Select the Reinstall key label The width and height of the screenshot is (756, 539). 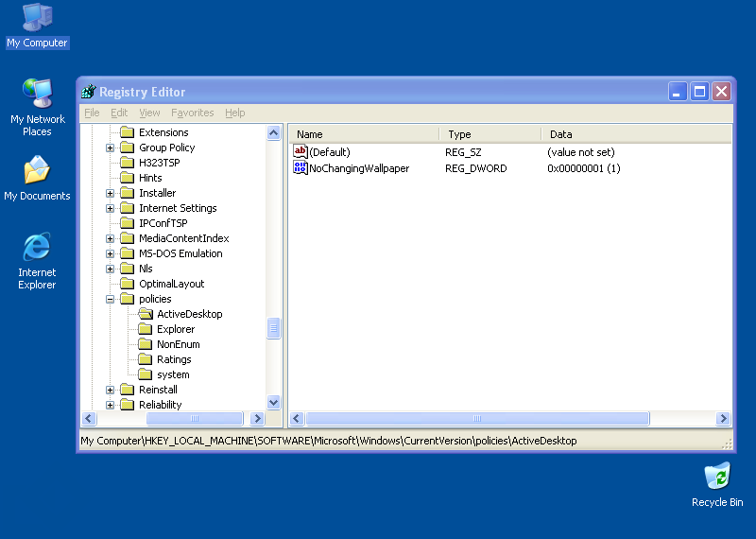coord(158,390)
